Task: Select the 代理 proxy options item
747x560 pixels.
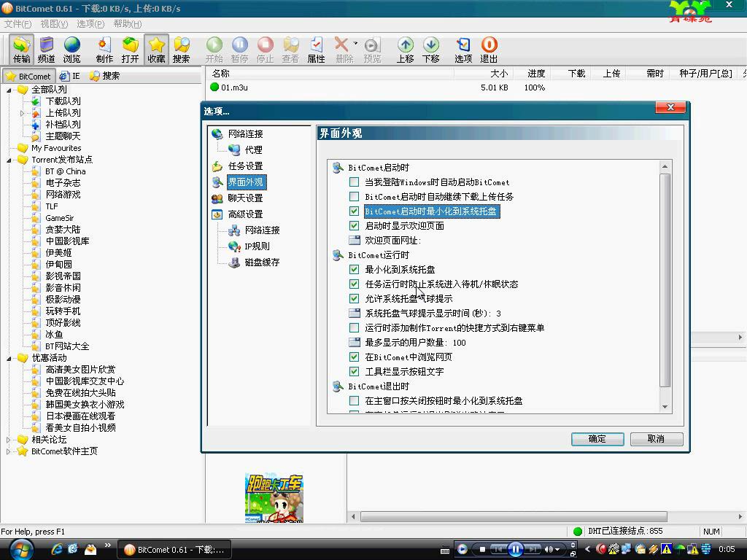Action: 253,150
